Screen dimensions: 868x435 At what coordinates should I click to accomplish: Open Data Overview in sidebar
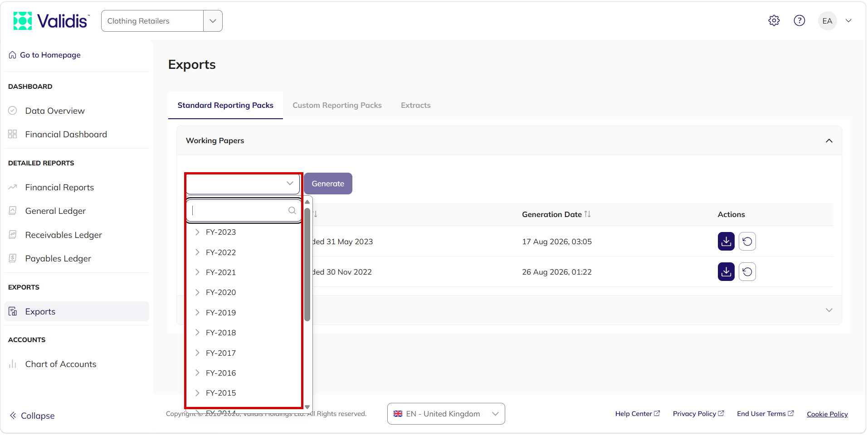(54, 111)
